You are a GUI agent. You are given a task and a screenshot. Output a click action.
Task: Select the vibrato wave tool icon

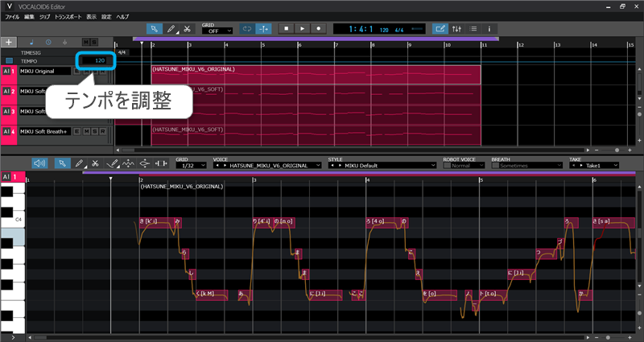pos(128,163)
